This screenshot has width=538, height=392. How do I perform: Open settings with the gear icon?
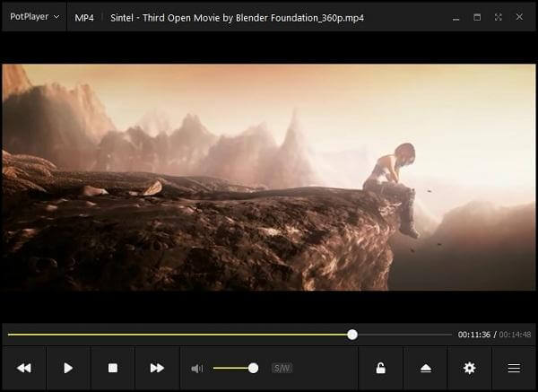(x=469, y=368)
